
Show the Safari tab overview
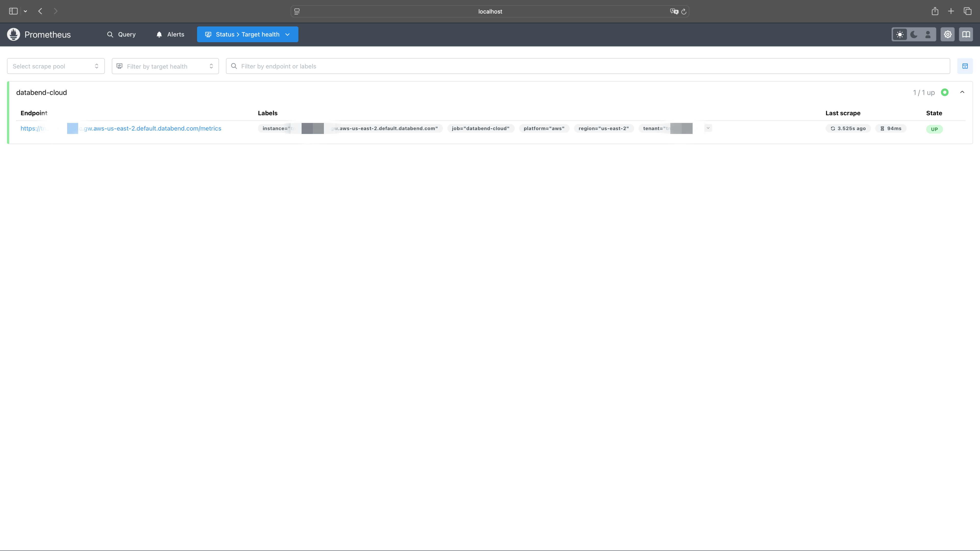[968, 12]
